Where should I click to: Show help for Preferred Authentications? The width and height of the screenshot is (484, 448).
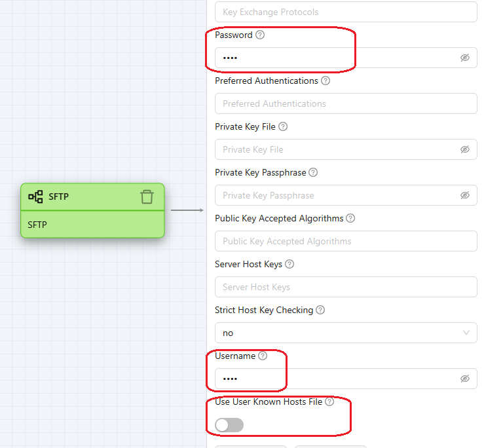pyautogui.click(x=326, y=81)
